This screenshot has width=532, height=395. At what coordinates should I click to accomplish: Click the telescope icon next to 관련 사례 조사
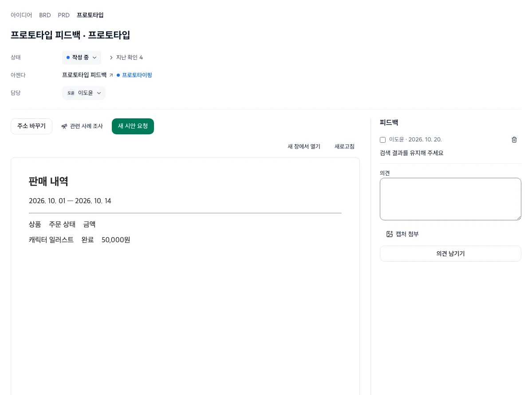click(x=64, y=126)
